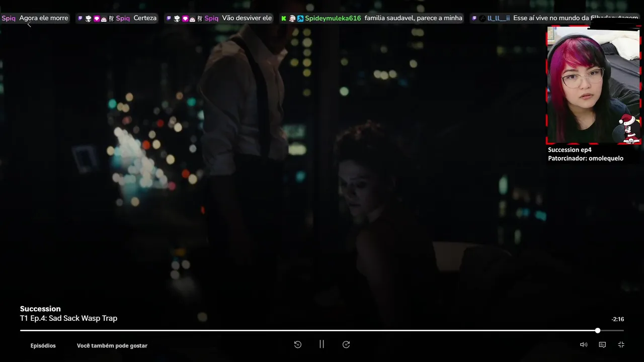Viewport: 644px width, 362px height.
Task: Click 'Succession ep4' overlay label
Action: pyautogui.click(x=570, y=150)
